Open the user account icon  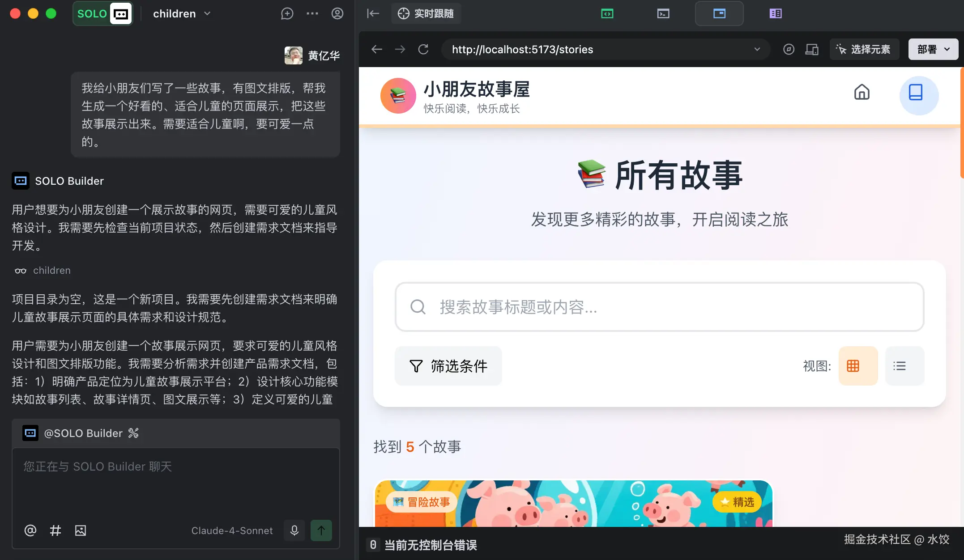[x=337, y=14]
